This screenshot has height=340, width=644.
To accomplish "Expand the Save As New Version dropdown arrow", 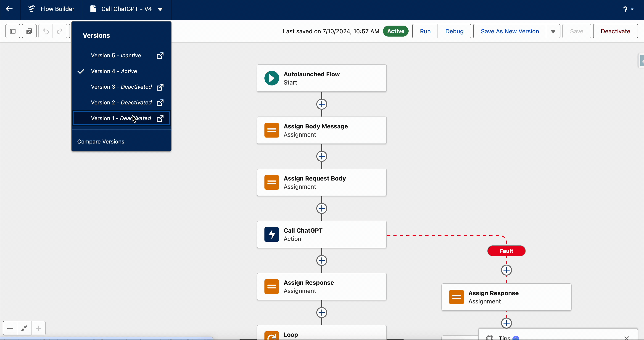I will pos(553,31).
